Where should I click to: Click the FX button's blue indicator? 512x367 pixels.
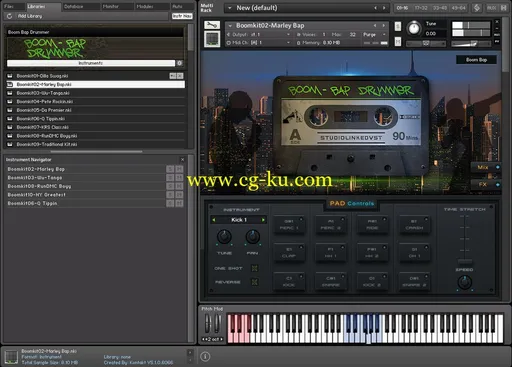tap(498, 184)
